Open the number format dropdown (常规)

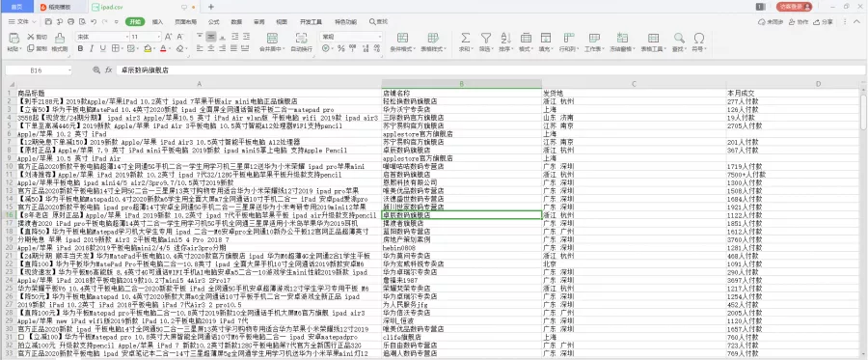[380, 37]
